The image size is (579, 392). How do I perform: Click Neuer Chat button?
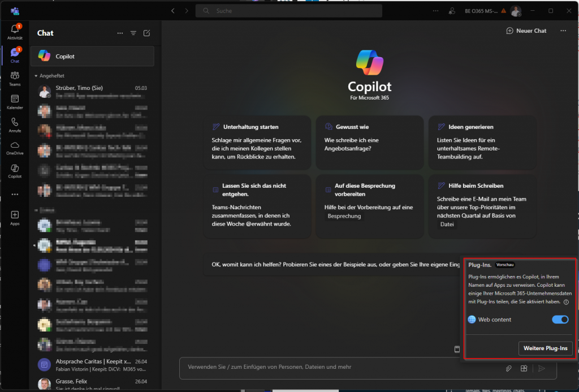pos(526,31)
